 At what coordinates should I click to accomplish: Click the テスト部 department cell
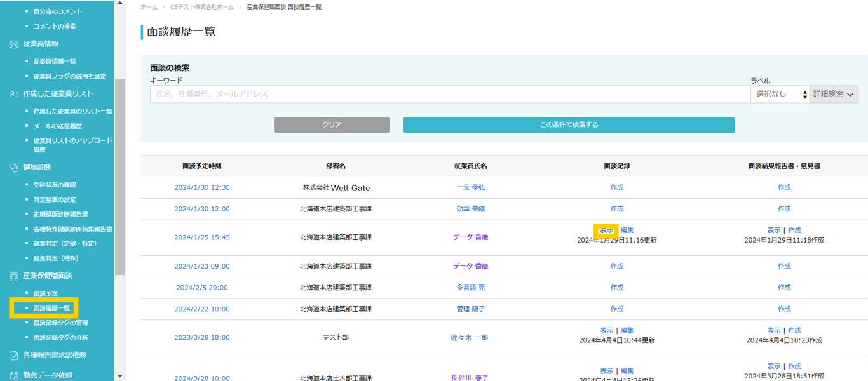tap(336, 338)
